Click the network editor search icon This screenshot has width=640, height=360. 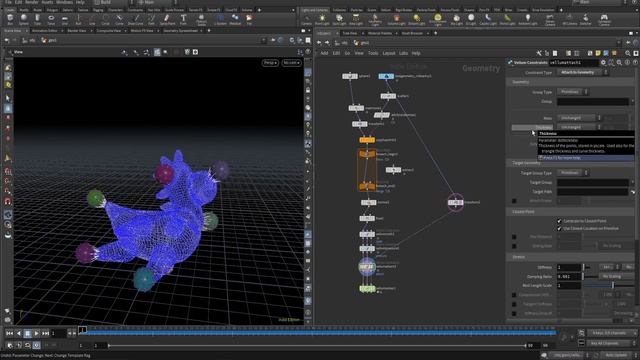click(628, 53)
